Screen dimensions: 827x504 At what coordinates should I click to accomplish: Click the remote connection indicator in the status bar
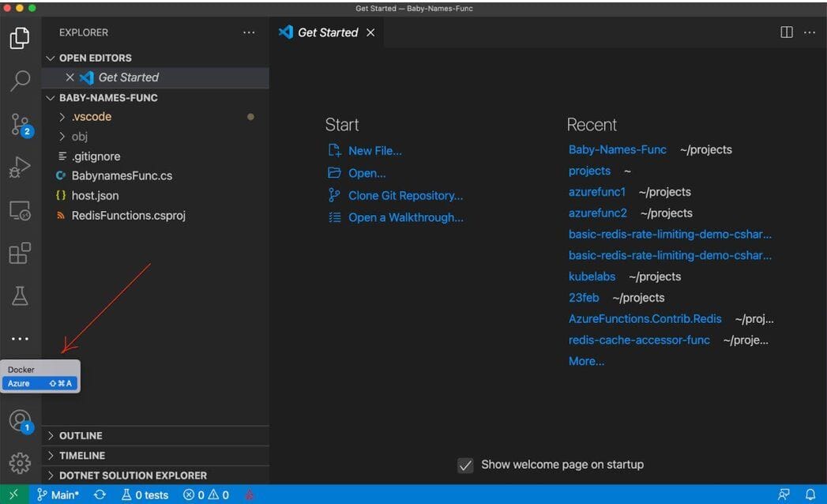13,494
